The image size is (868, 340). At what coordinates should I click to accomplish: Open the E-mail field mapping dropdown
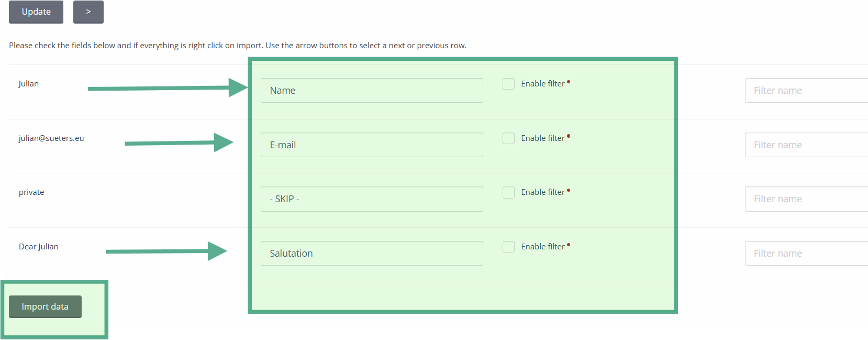point(372,145)
